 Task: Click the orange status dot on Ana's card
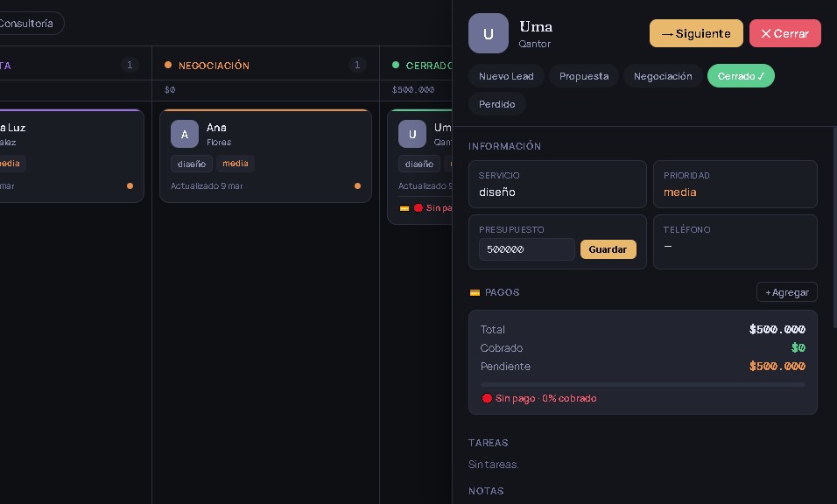pyautogui.click(x=357, y=185)
